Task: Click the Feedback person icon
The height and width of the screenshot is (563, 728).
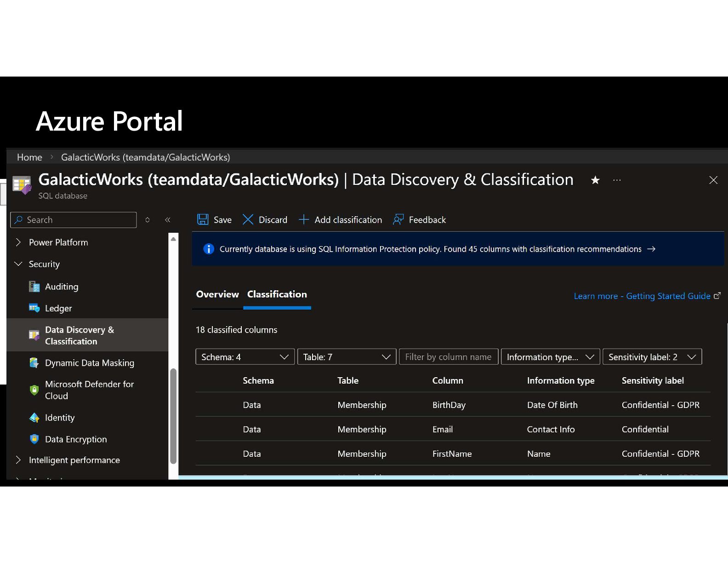Action: coord(398,219)
